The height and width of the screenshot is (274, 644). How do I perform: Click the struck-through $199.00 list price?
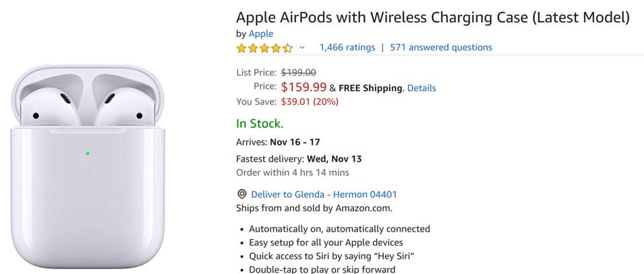[298, 72]
